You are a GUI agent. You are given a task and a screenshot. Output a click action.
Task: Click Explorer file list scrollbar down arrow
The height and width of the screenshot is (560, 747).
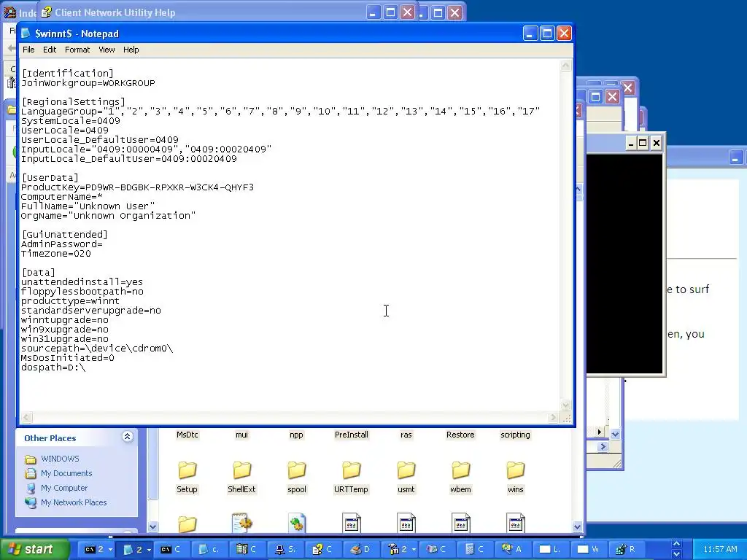tap(578, 526)
